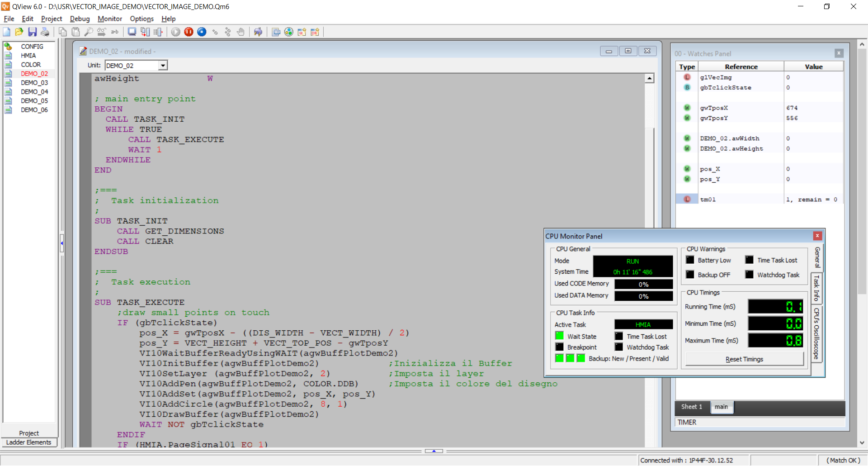Click the printer icon in toolbar
Screen dimensions: 868x466
click(45, 32)
